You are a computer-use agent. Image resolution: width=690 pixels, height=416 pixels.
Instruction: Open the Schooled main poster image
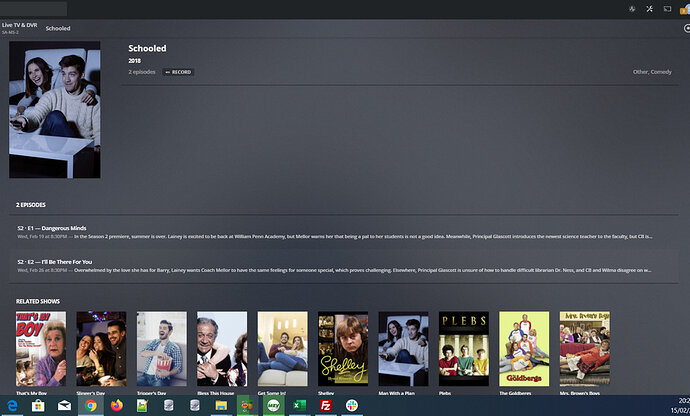(55, 110)
